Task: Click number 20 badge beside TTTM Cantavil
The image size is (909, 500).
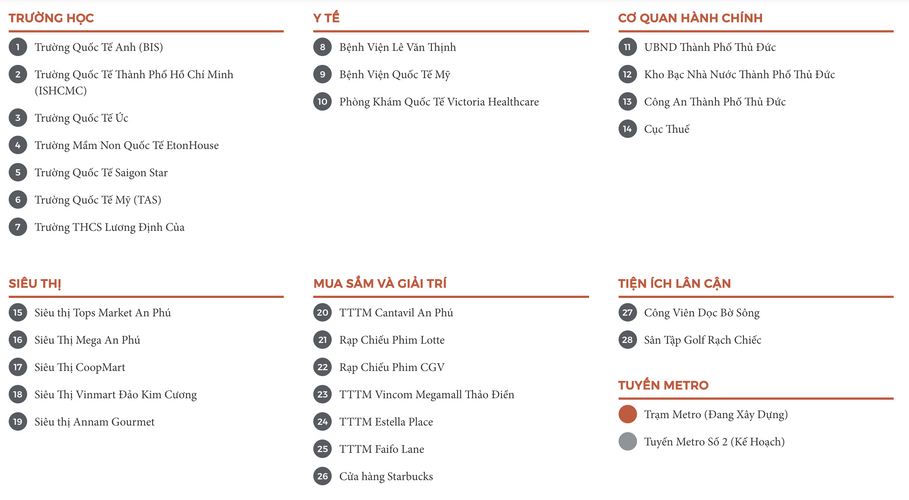Action: coord(322,313)
